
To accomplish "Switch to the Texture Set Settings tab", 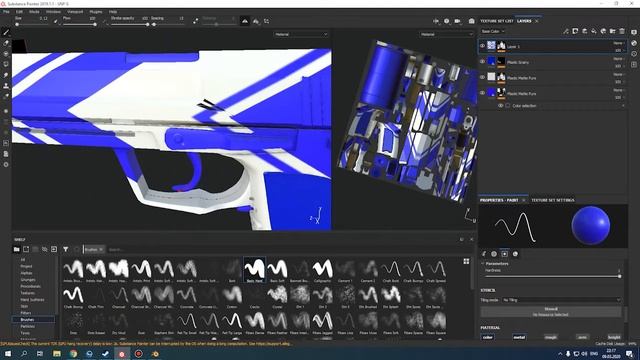I will click(553, 200).
